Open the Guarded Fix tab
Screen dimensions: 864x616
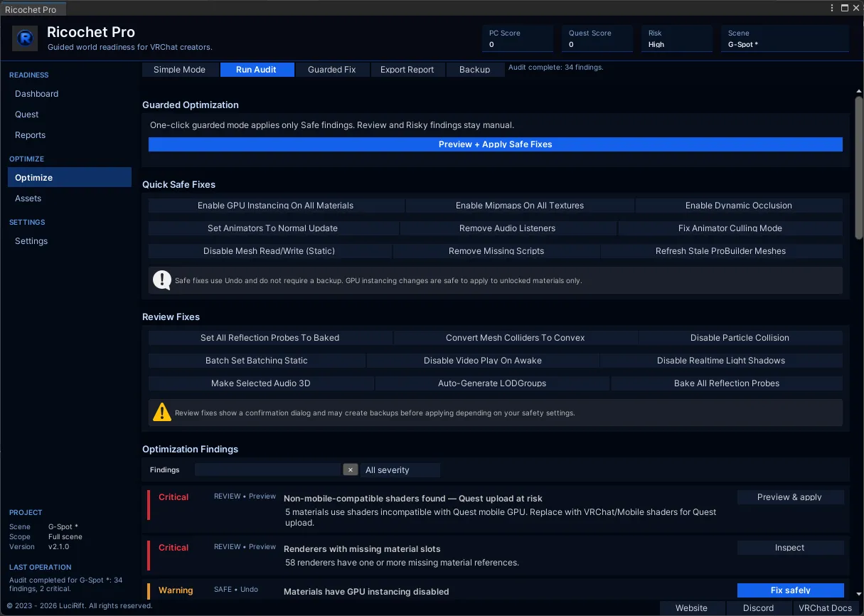point(331,70)
